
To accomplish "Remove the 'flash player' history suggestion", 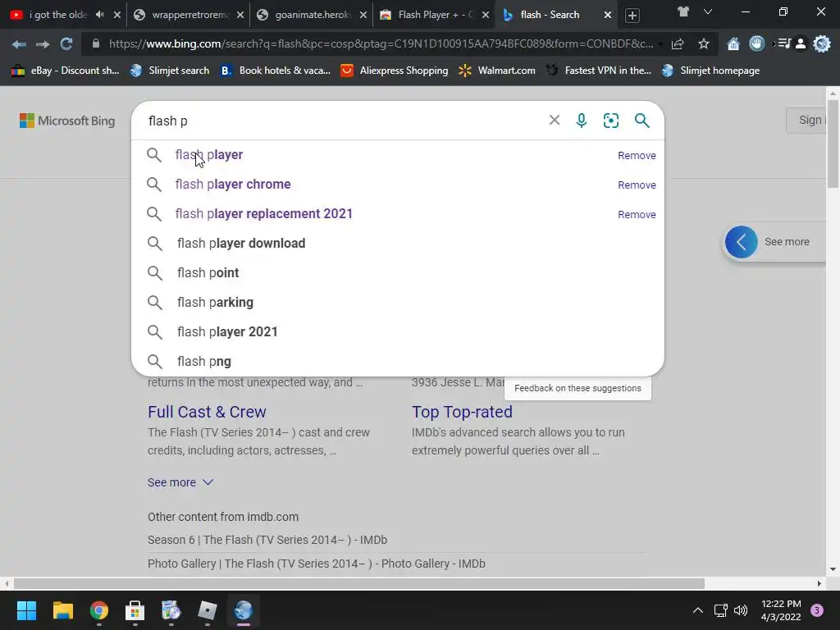I will [637, 155].
